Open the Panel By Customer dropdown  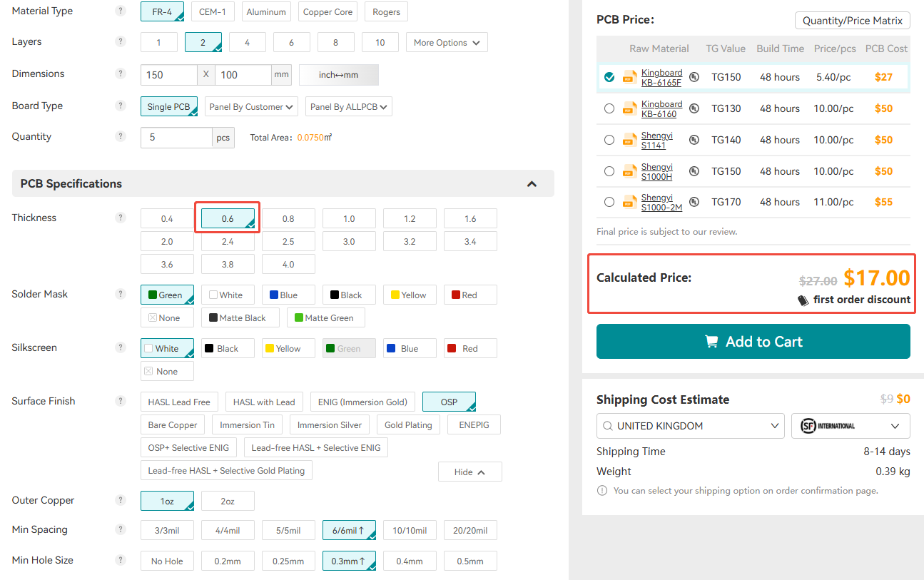pos(251,106)
